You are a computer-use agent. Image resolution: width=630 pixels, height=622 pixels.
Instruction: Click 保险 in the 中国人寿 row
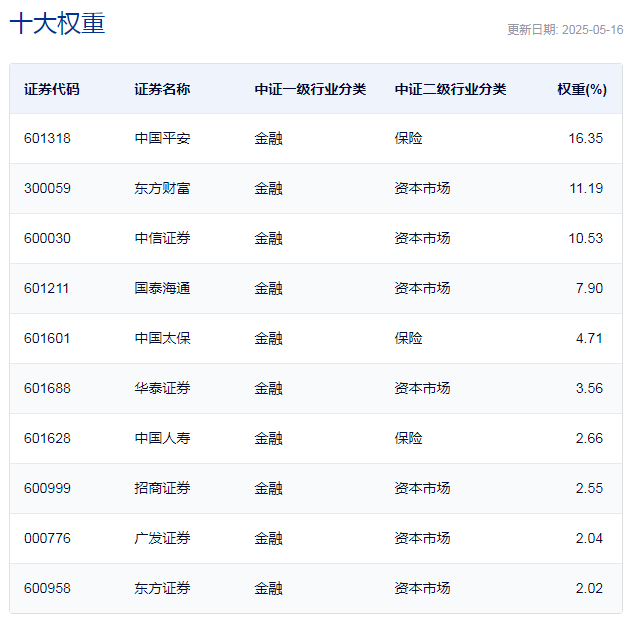(409, 438)
